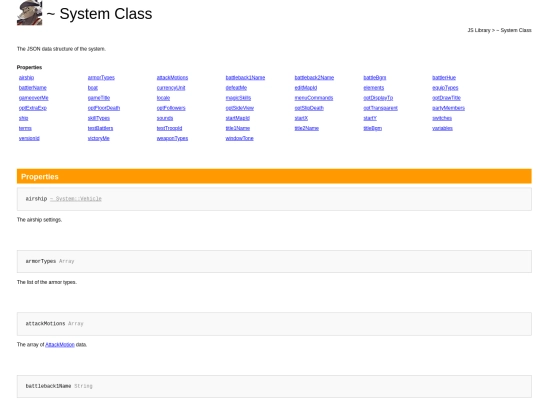Jump to the titleBgm property link
Screen dimensions: 540x405
372,128
